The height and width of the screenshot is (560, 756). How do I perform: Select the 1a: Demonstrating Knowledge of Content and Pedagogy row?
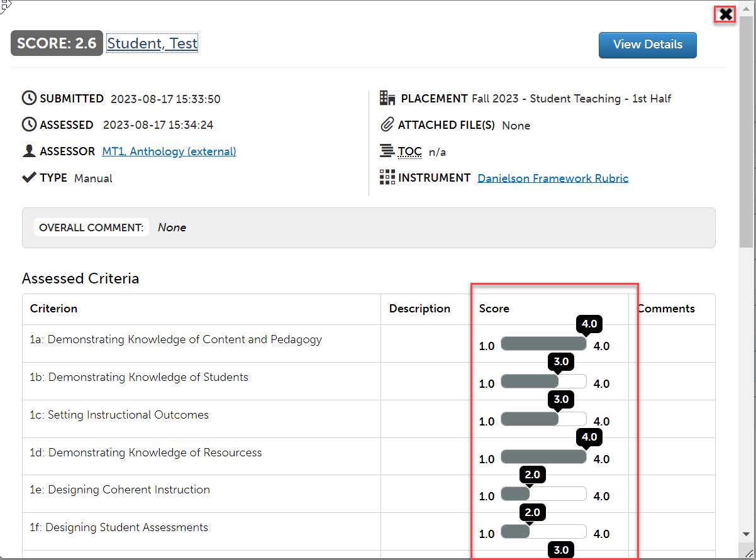tap(369, 343)
